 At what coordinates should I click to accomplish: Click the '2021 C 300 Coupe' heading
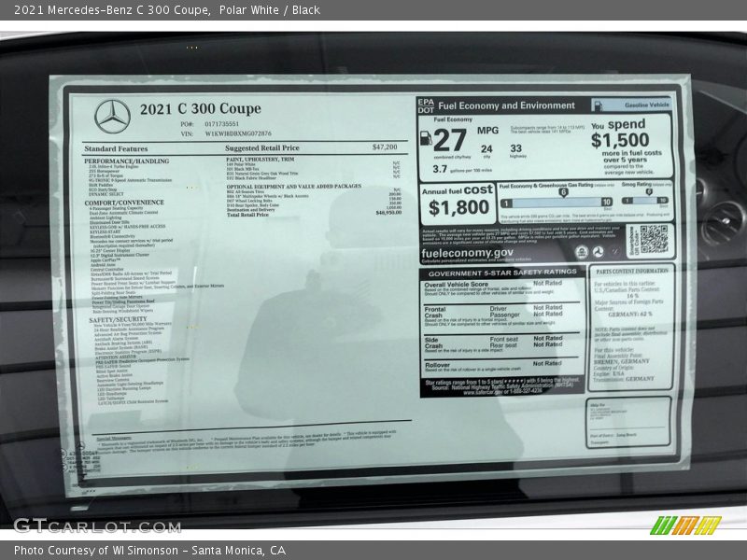tap(201, 108)
